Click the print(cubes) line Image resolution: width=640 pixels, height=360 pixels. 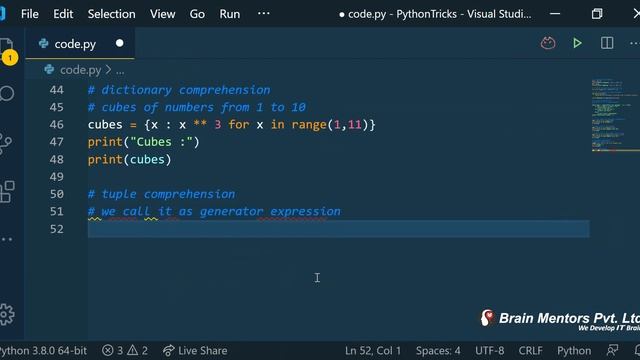pyautogui.click(x=129, y=160)
